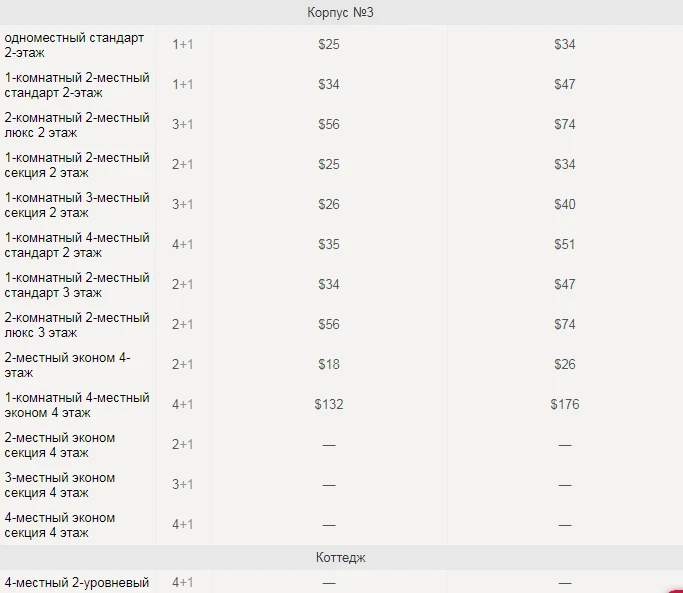Click the $26 price in 2-местный эконом 4-этаж row

point(564,364)
